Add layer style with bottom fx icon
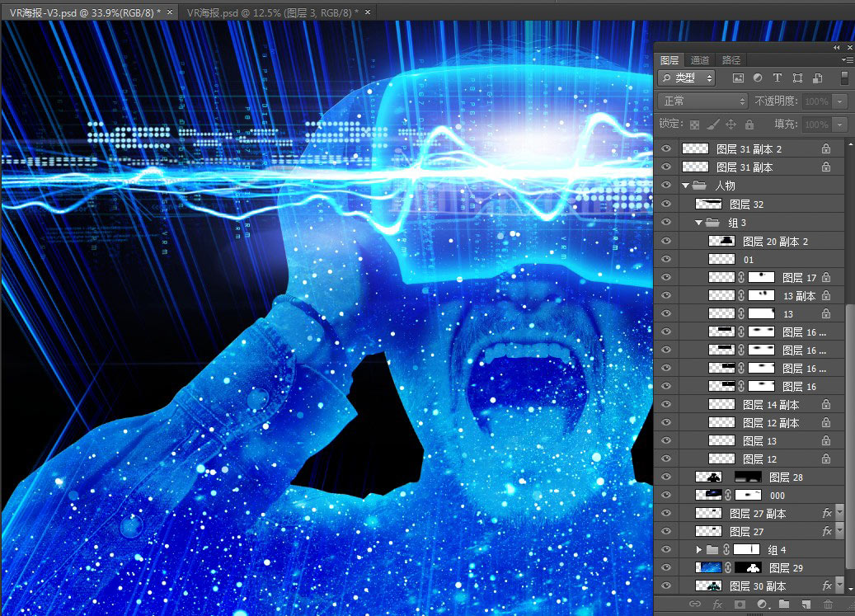855x616 pixels. pyautogui.click(x=717, y=604)
